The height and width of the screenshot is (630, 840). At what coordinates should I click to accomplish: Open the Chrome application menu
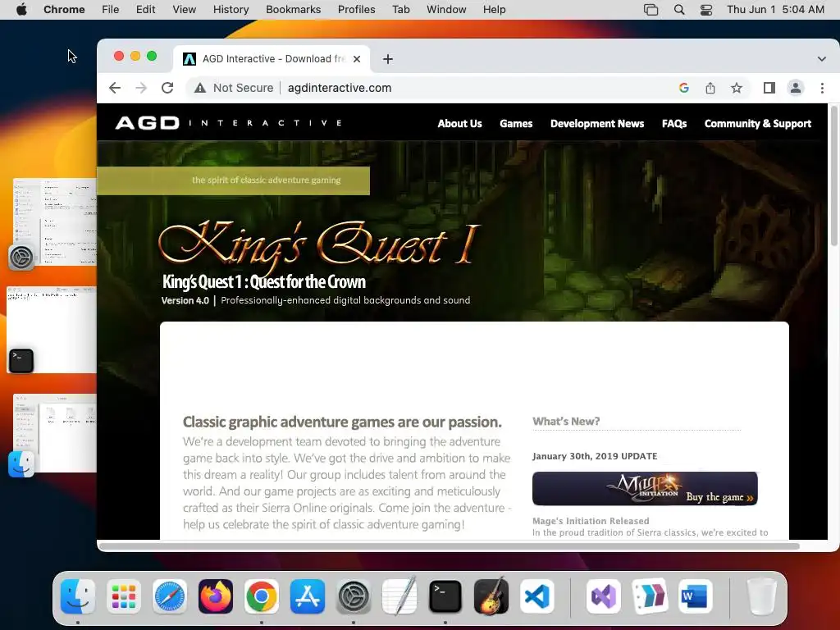64,10
